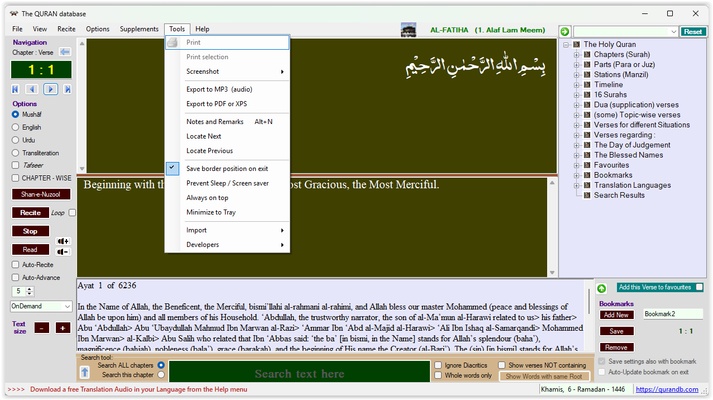Select Always on top menu entry
This screenshot has height=400, width=713.
click(227, 197)
